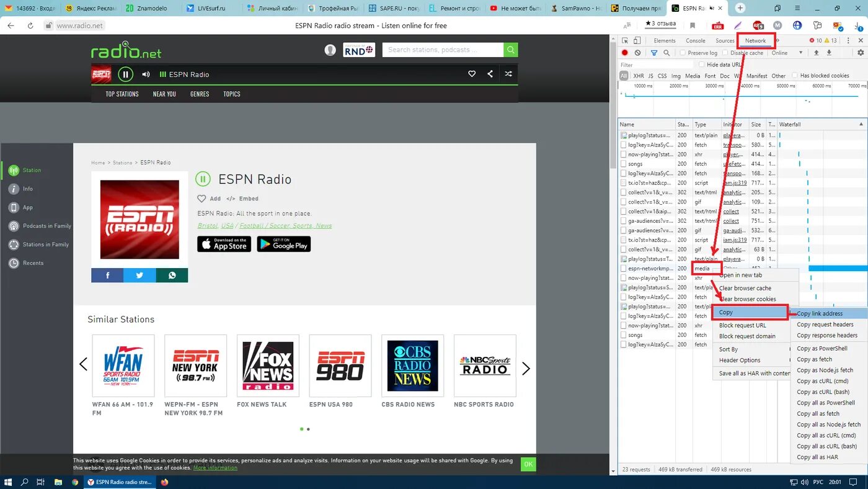The height and width of the screenshot is (489, 868).
Task: Open network settings gear icon in DevTools
Action: pos(860,53)
